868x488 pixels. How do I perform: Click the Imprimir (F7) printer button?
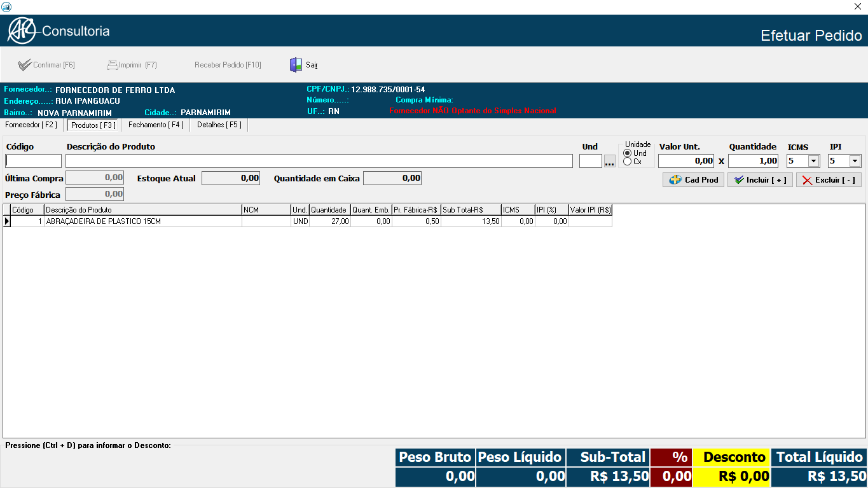(132, 65)
